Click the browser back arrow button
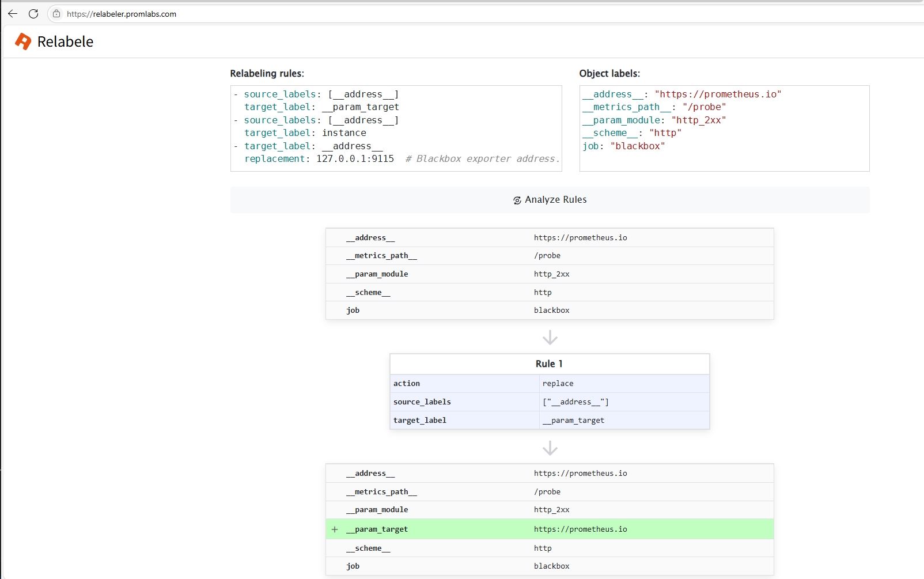This screenshot has height=579, width=924. click(x=13, y=14)
